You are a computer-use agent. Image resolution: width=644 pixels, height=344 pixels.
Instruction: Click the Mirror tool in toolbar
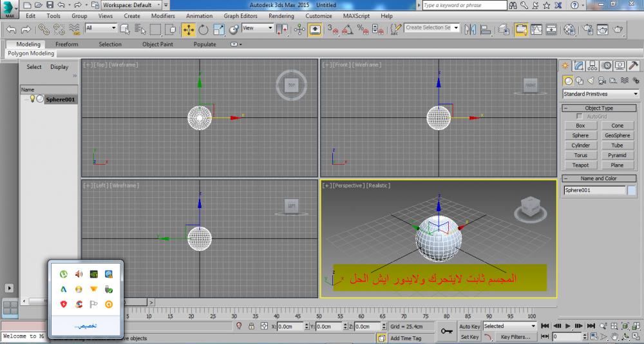tap(469, 29)
